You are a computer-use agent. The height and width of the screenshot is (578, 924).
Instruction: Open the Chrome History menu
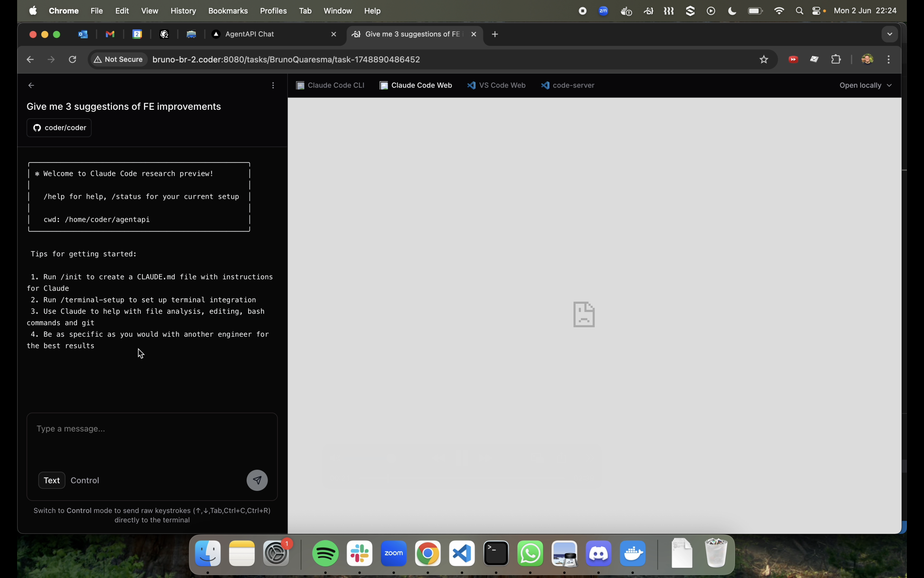(183, 11)
